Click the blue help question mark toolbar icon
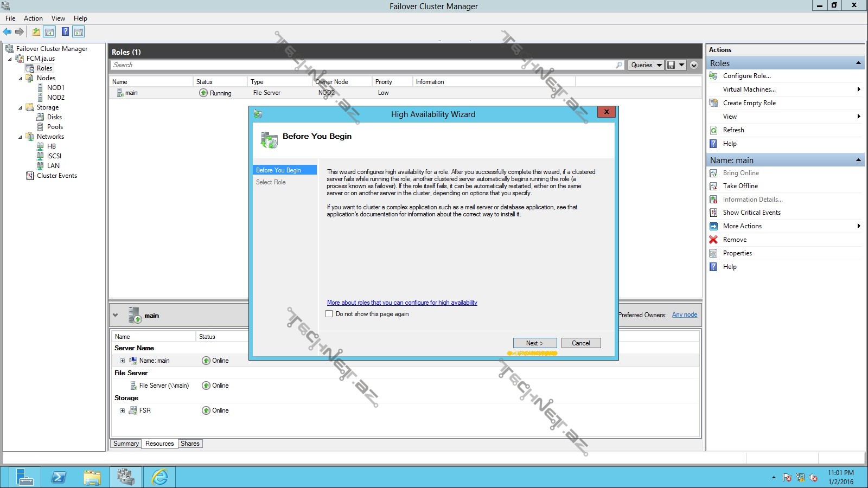The width and height of the screenshot is (868, 488). pyautogui.click(x=65, y=32)
